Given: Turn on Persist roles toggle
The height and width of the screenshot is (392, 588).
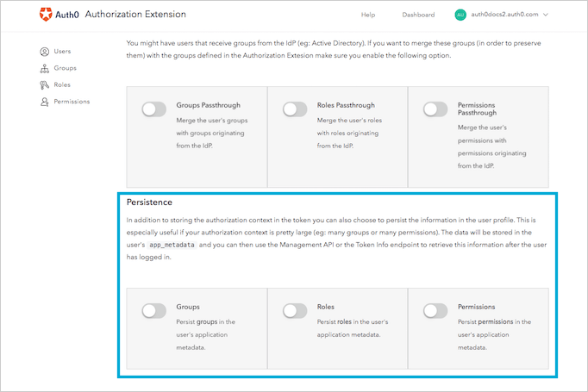Looking at the screenshot, I should [x=295, y=311].
